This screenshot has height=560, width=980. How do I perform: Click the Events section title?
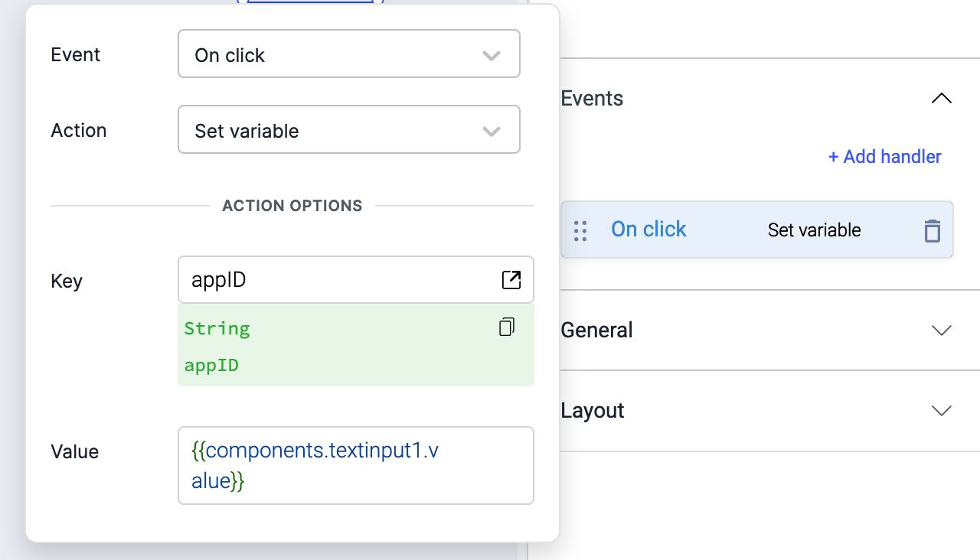click(x=592, y=99)
